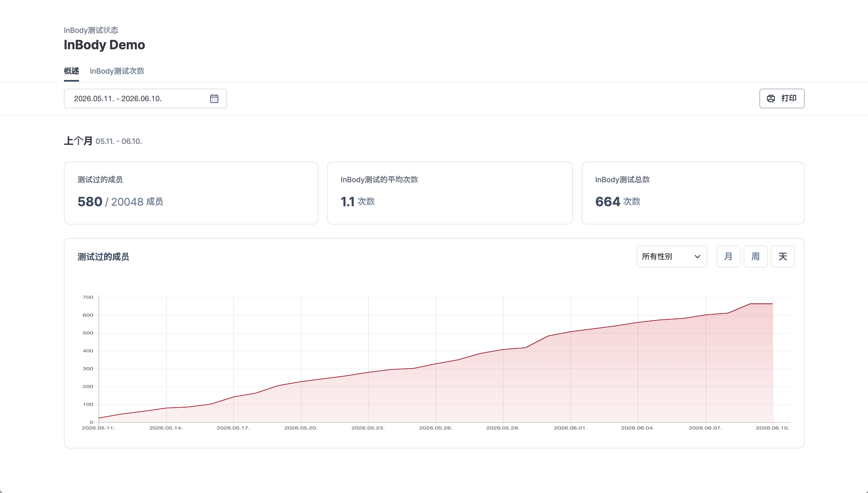This screenshot has height=493, width=868.
Task: Click the printer icon in 打印 button
Action: [x=771, y=98]
